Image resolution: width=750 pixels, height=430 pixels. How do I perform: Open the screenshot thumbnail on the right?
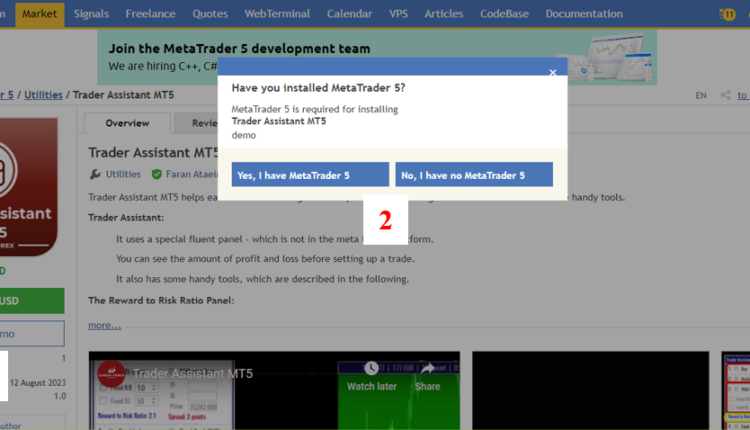[x=735, y=390]
